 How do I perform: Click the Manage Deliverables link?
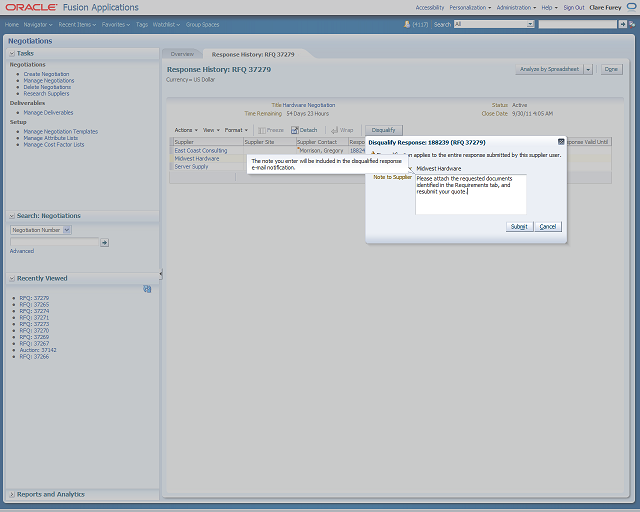pos(49,113)
